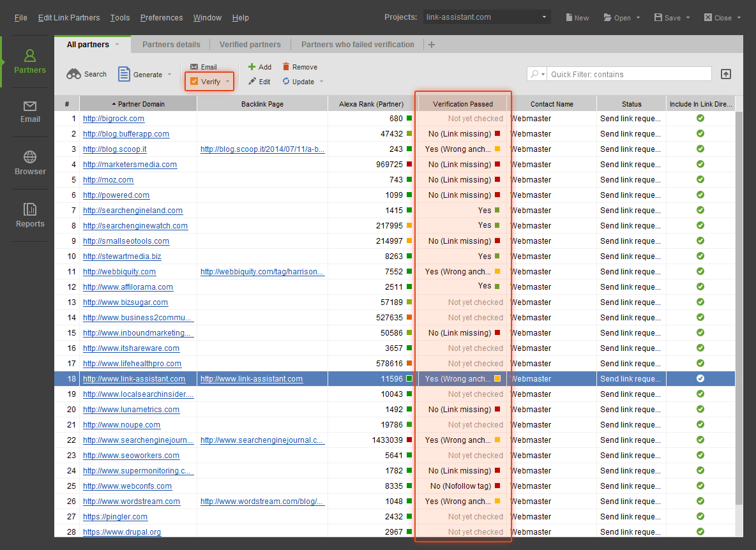Open the Partners sidebar section
The width and height of the screenshot is (756, 550).
(29, 62)
